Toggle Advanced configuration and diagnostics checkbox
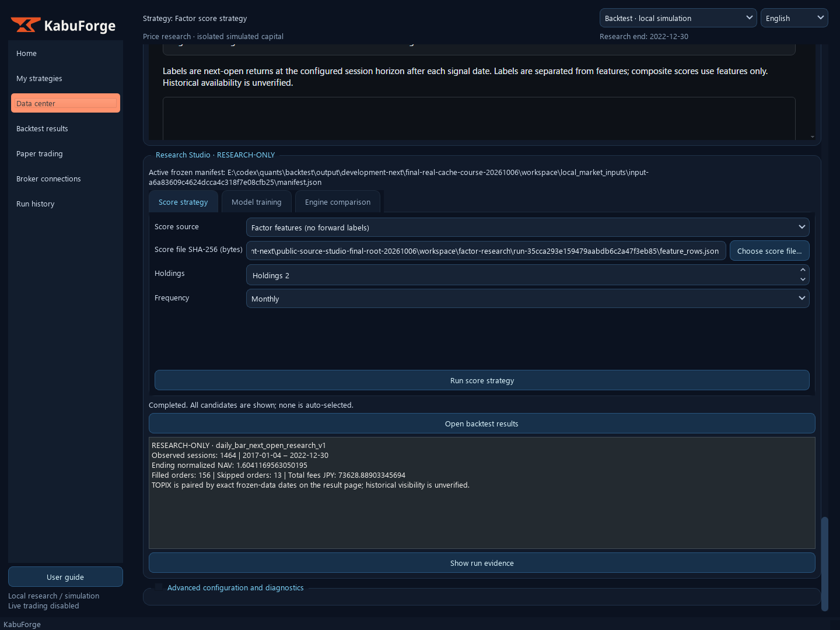The image size is (840, 630). click(x=159, y=587)
